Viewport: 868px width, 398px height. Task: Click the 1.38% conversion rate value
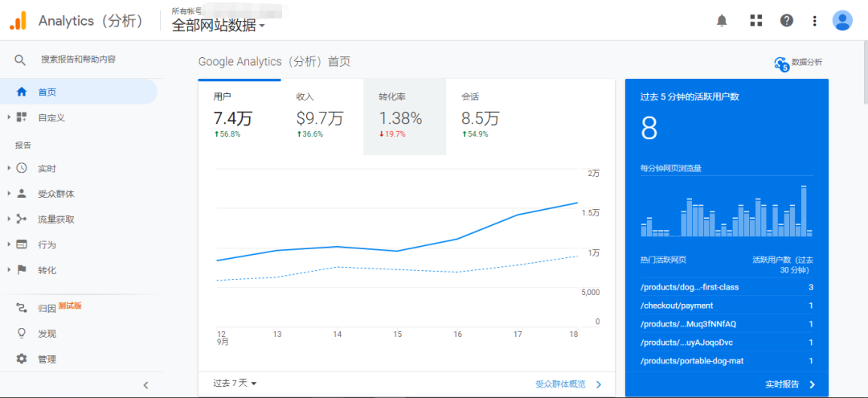click(400, 118)
